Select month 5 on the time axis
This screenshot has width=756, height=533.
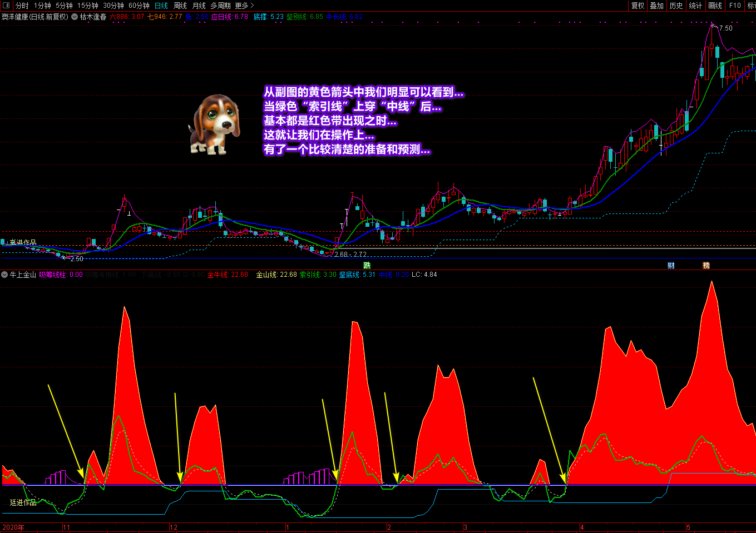688,527
